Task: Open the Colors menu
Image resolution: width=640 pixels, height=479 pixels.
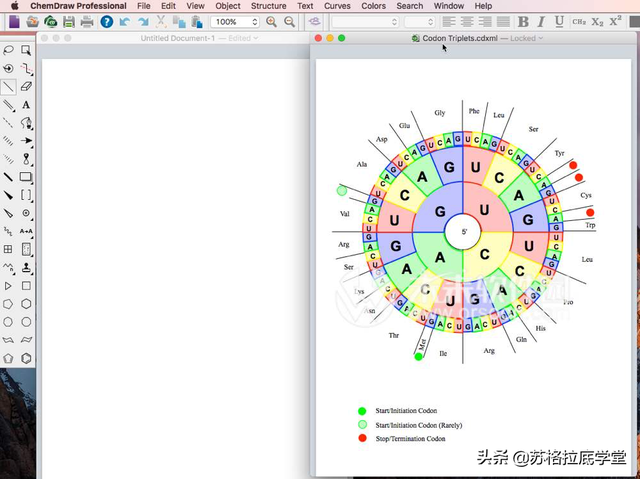Action: coord(373,6)
